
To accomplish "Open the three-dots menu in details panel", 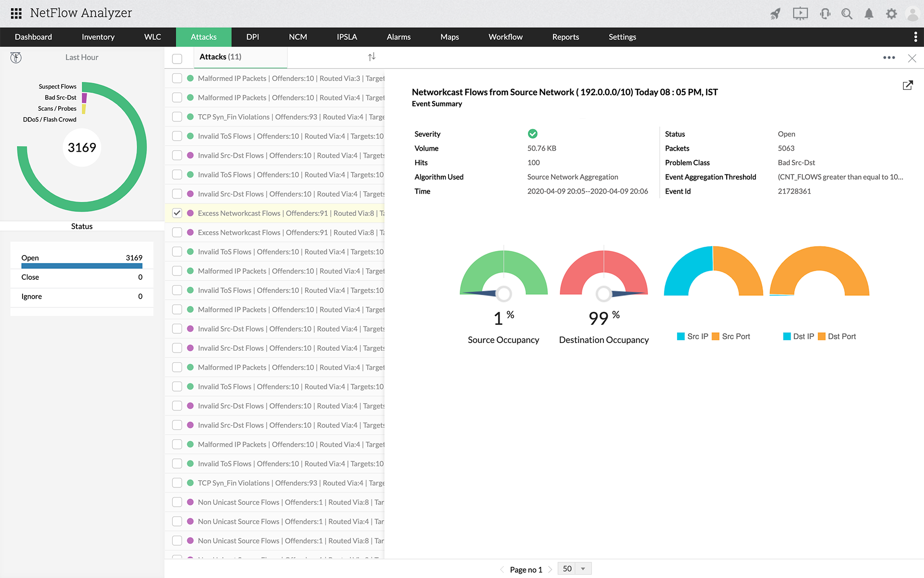I will pyautogui.click(x=889, y=58).
